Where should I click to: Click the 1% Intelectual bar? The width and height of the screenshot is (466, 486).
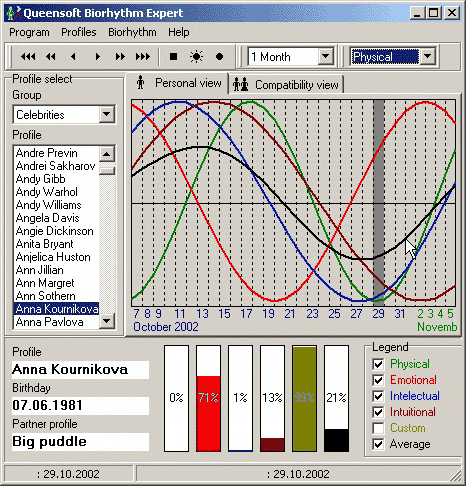240,398
